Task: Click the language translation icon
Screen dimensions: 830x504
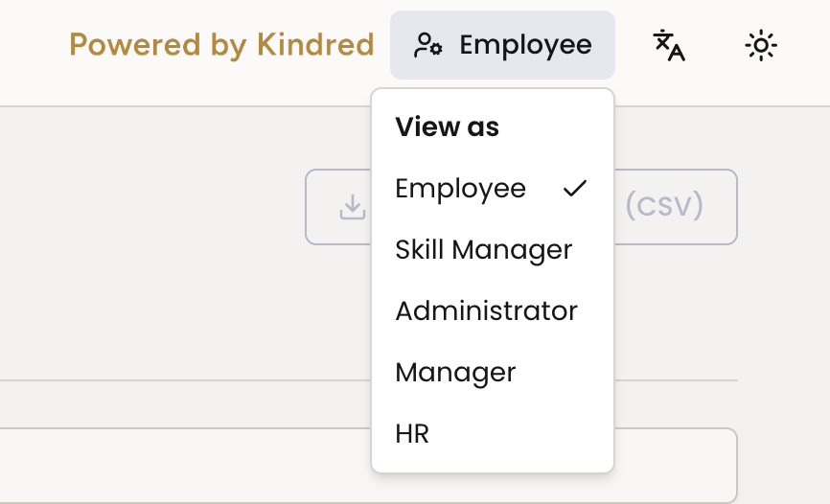Action: click(669, 46)
